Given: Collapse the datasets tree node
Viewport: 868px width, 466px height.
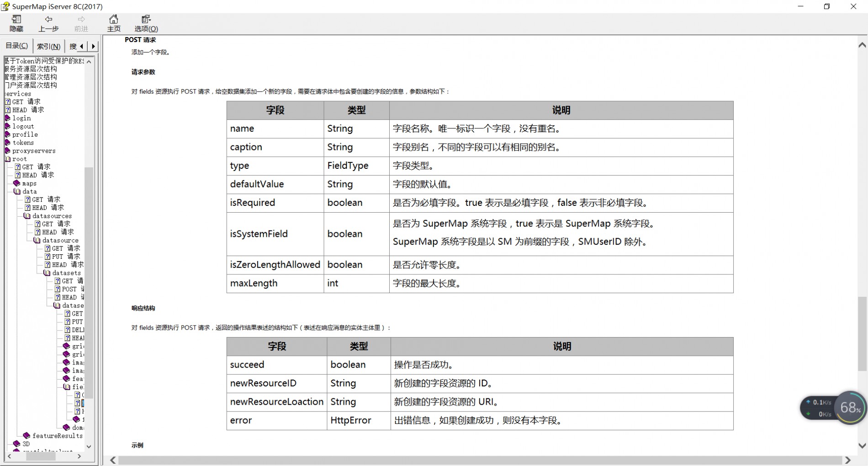Looking at the screenshot, I should [47, 273].
